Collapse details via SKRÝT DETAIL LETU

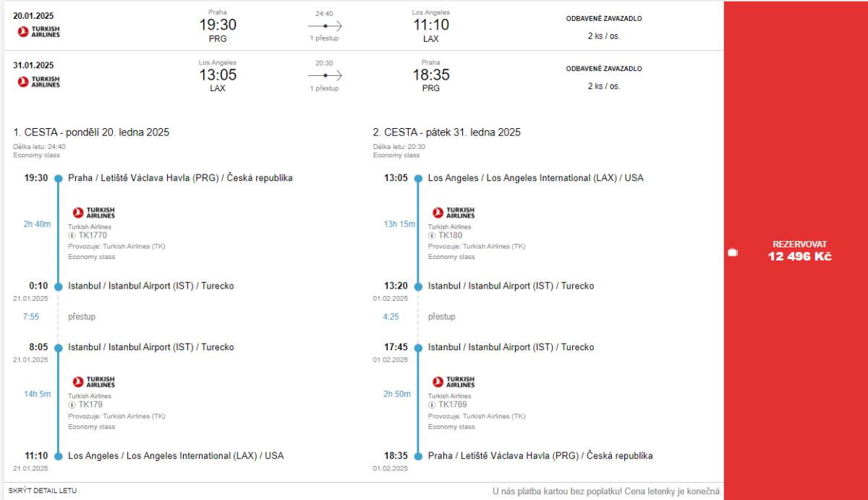[43, 491]
